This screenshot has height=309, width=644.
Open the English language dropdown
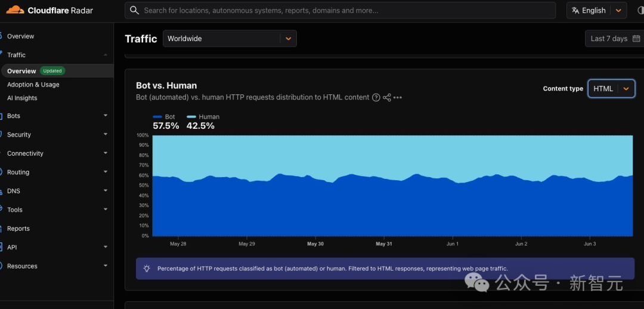pyautogui.click(x=597, y=11)
